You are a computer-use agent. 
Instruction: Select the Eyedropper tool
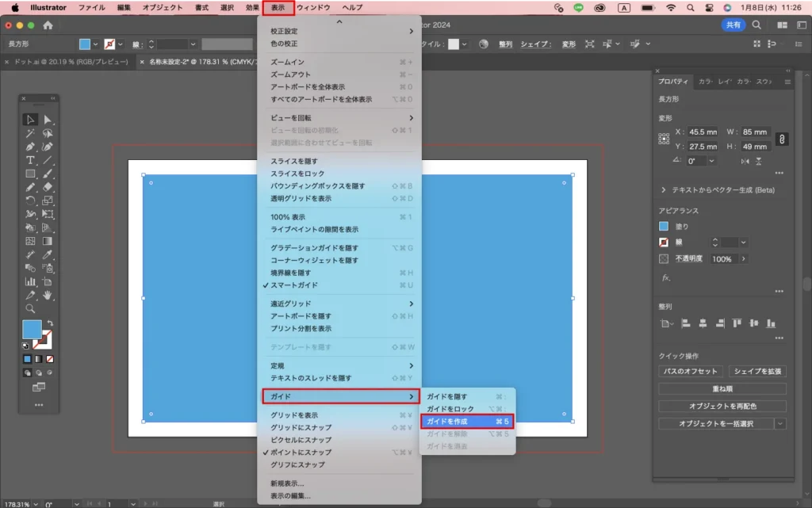point(48,254)
